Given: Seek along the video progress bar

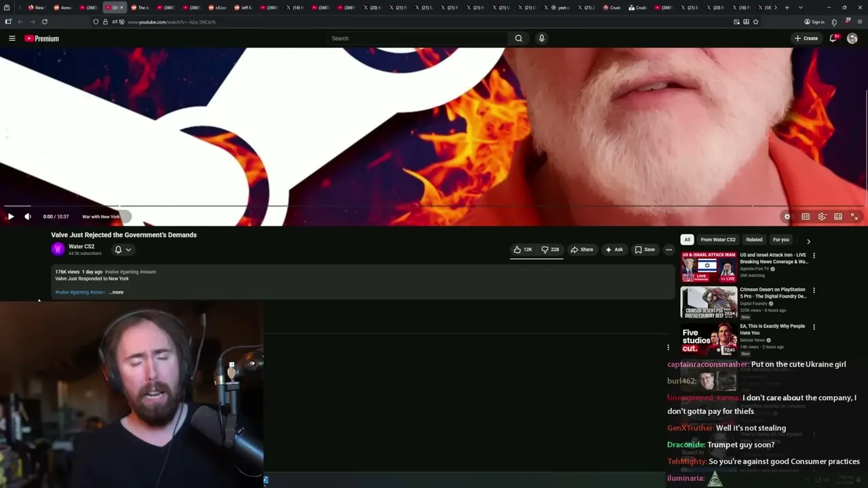Looking at the screenshot, I should (434, 206).
